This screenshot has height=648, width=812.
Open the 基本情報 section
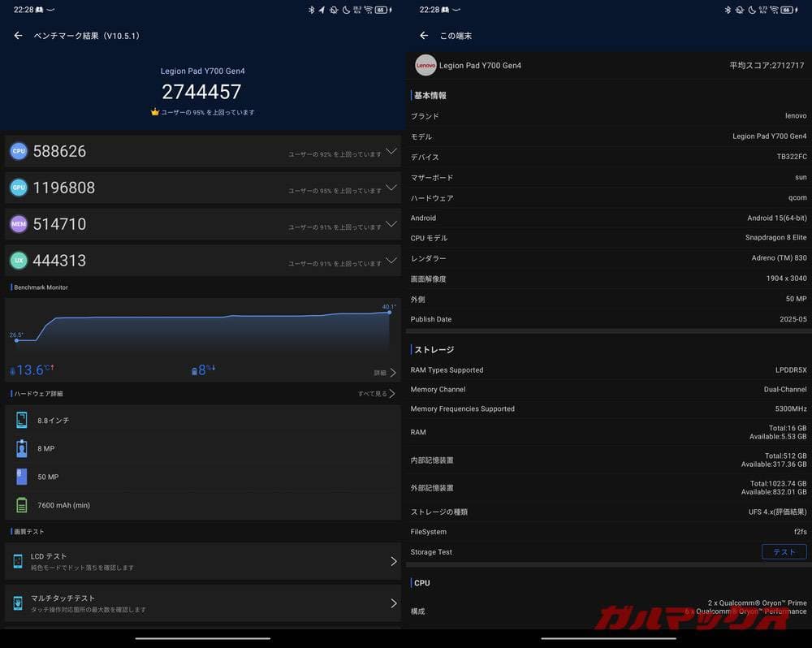429,95
